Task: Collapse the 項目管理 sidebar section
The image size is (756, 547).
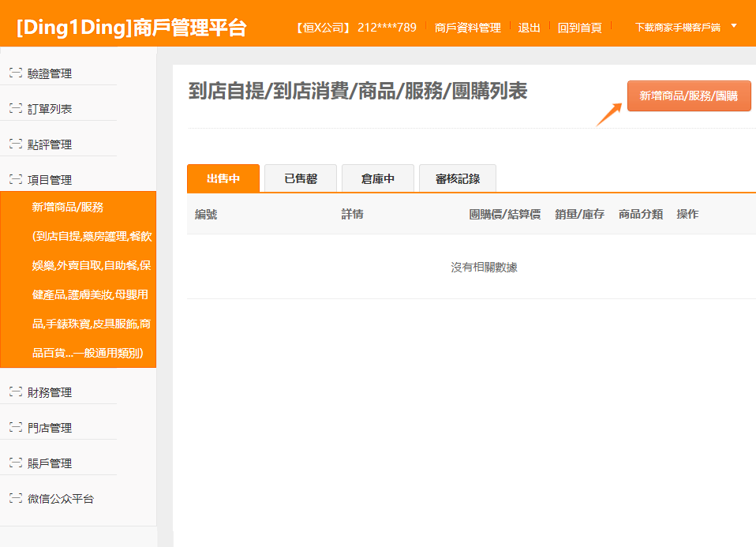Action: (x=50, y=180)
